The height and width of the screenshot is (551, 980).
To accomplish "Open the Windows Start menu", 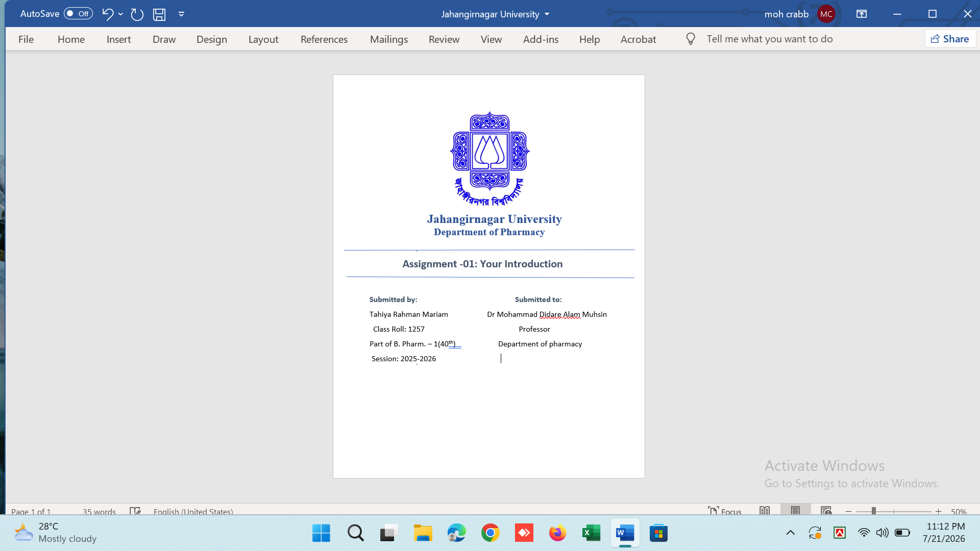I will 321,533.
